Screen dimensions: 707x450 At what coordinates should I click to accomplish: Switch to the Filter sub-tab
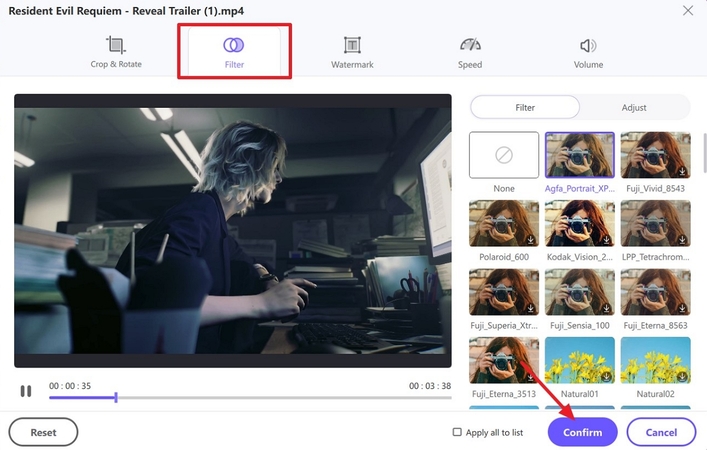click(x=525, y=107)
